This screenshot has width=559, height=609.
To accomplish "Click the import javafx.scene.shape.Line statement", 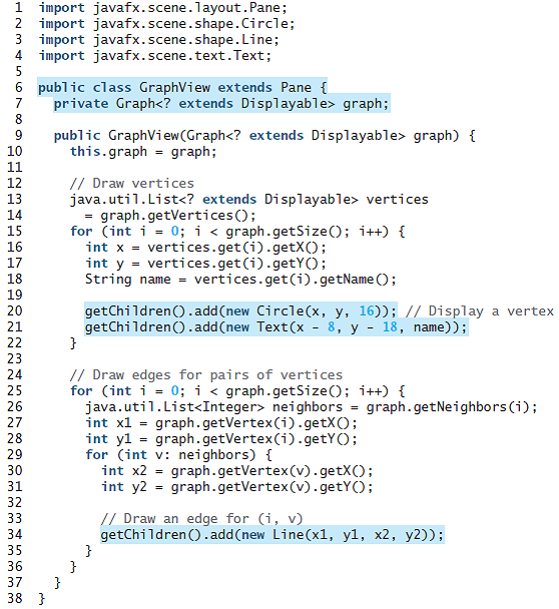I will (x=159, y=40).
